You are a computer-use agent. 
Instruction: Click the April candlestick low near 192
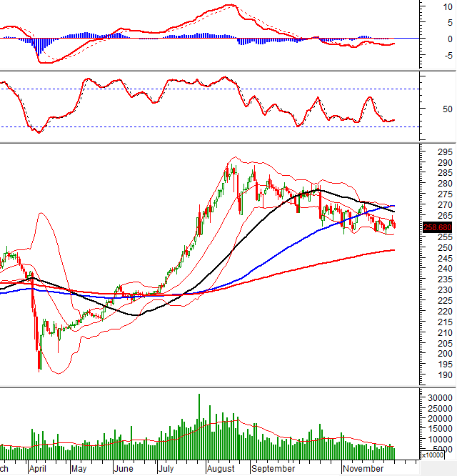(x=39, y=368)
